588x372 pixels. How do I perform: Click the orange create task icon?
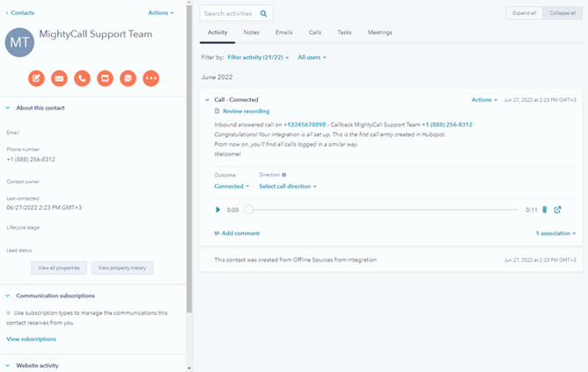coord(127,78)
